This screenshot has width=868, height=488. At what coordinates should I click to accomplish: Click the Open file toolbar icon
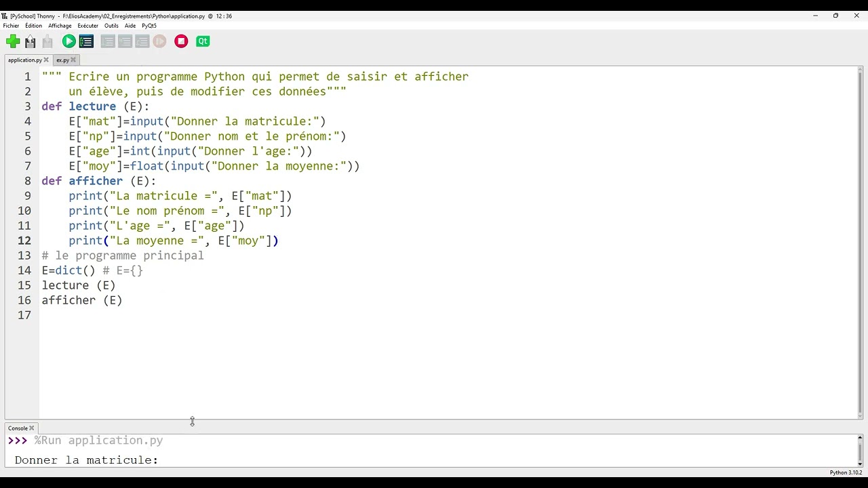coord(30,41)
